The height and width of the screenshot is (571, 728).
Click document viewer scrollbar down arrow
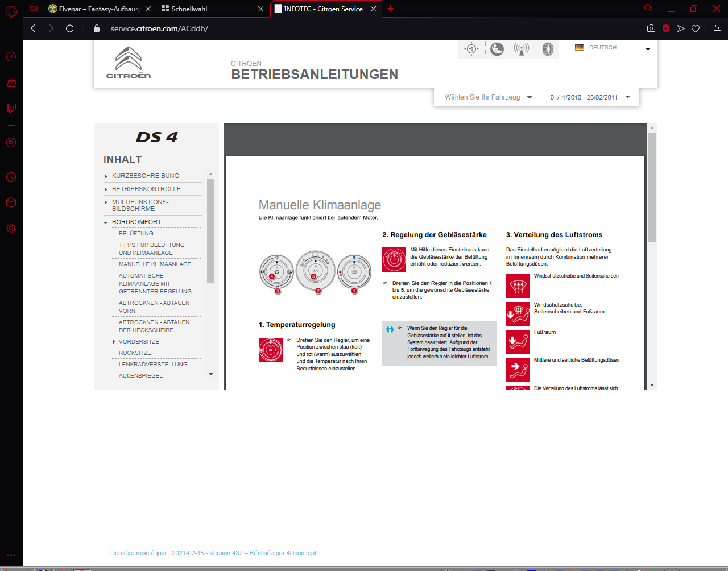652,385
